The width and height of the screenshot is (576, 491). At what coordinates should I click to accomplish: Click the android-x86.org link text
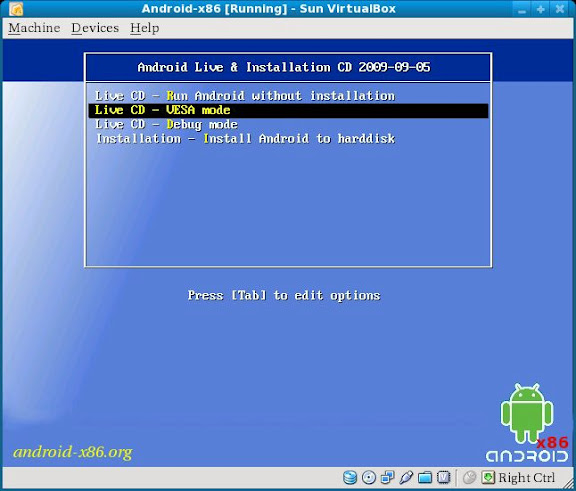click(x=73, y=452)
